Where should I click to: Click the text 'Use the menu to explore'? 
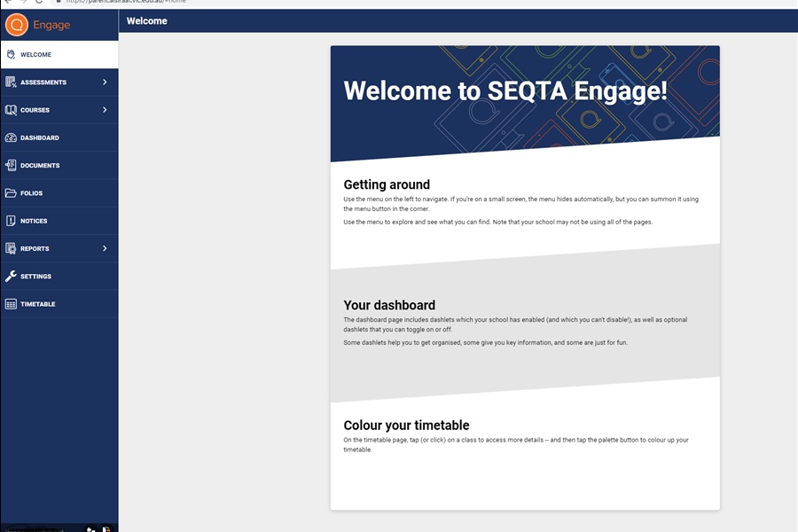coord(497,222)
